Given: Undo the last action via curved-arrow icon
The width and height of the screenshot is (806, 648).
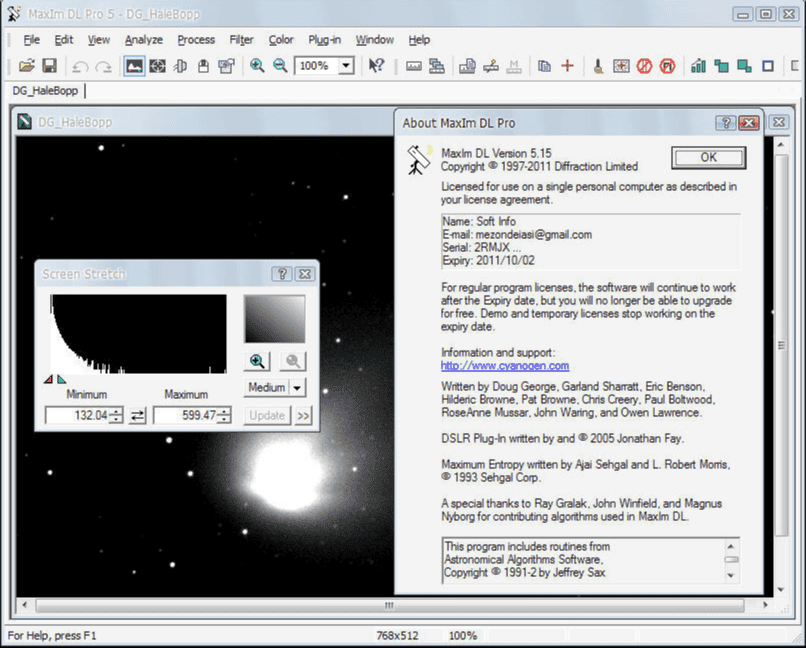Looking at the screenshot, I should click(x=80, y=66).
